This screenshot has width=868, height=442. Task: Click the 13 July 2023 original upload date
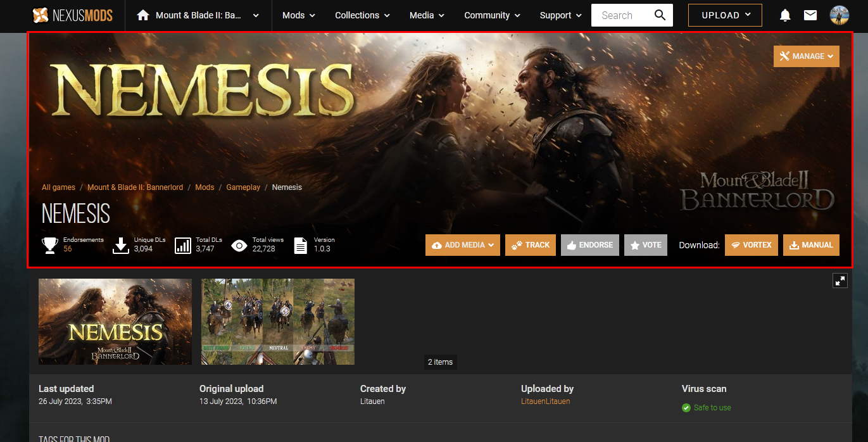[238, 401]
